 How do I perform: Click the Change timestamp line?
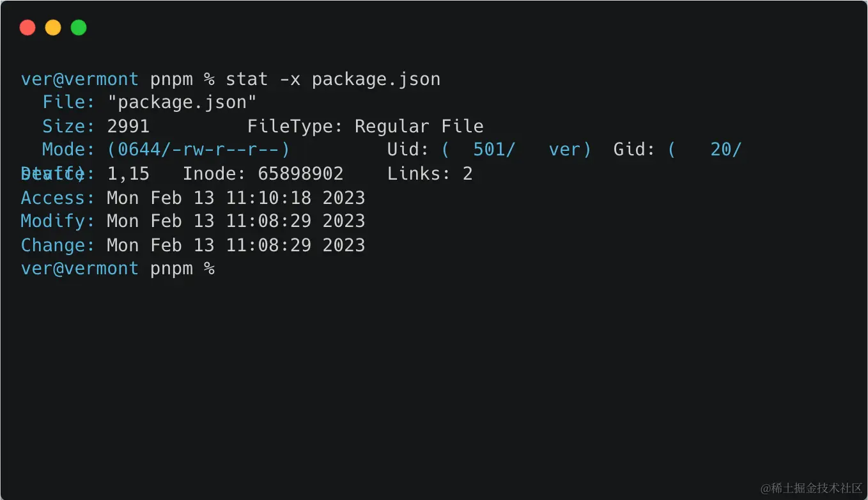(192, 245)
